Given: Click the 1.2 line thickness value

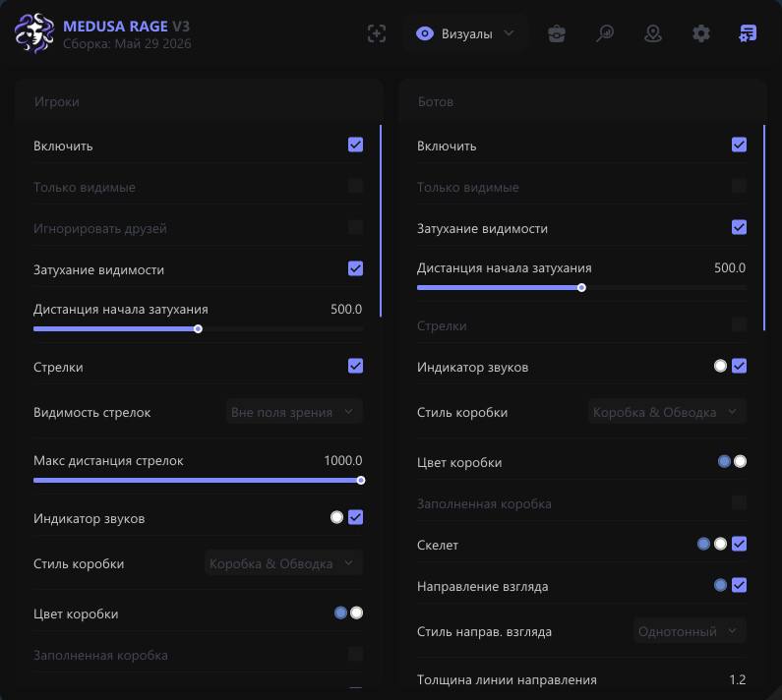Looking at the screenshot, I should (x=737, y=679).
